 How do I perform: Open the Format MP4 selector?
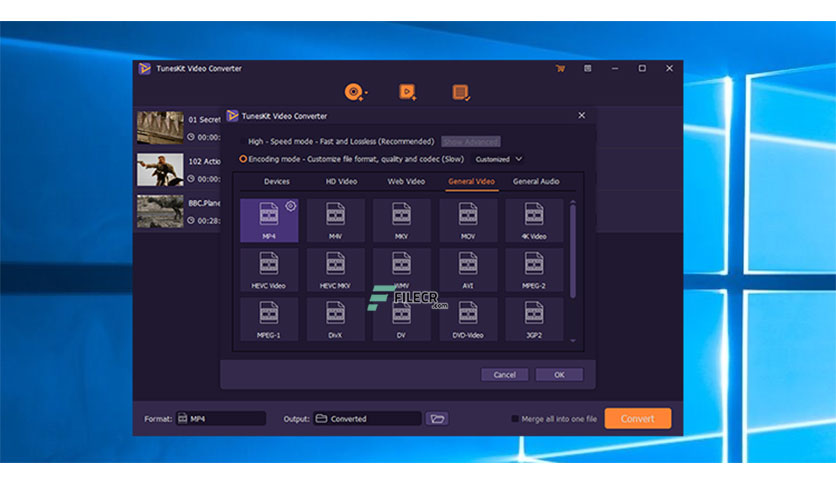(221, 418)
